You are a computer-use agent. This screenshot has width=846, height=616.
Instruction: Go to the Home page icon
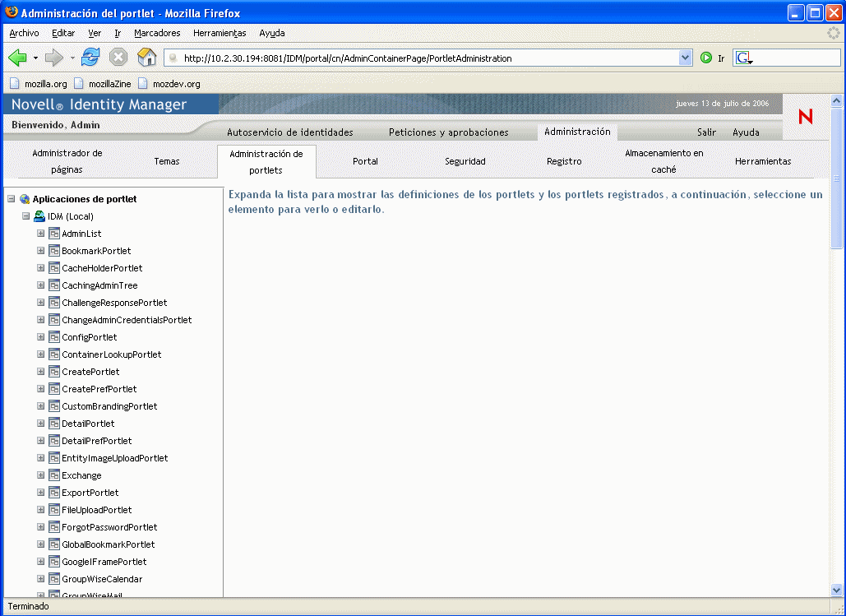146,58
